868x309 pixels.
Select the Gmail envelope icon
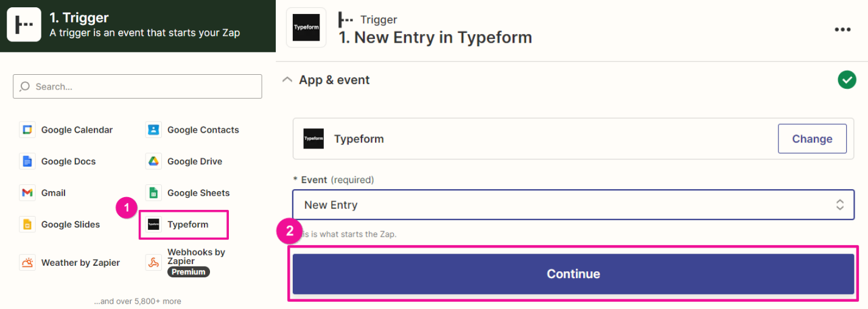click(27, 193)
